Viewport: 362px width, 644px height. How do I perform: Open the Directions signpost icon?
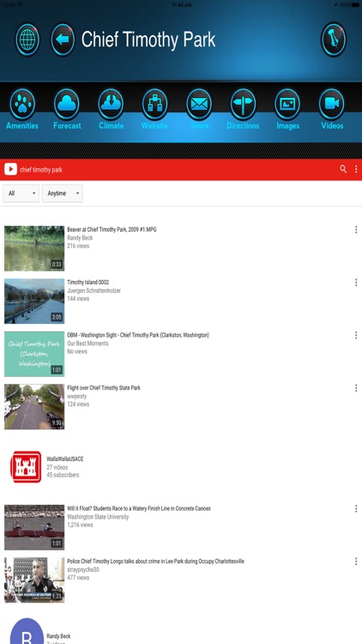[243, 104]
